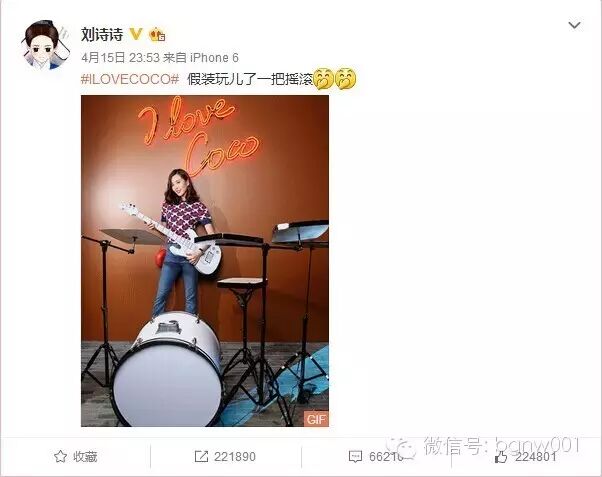Click the membership badge icon next to the name
This screenshot has height=477, width=602.
[157, 35]
